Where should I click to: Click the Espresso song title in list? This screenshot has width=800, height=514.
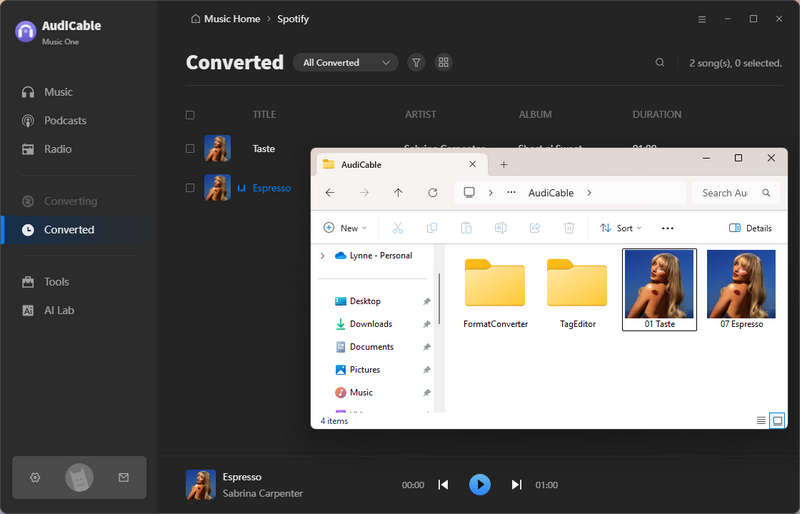[272, 188]
